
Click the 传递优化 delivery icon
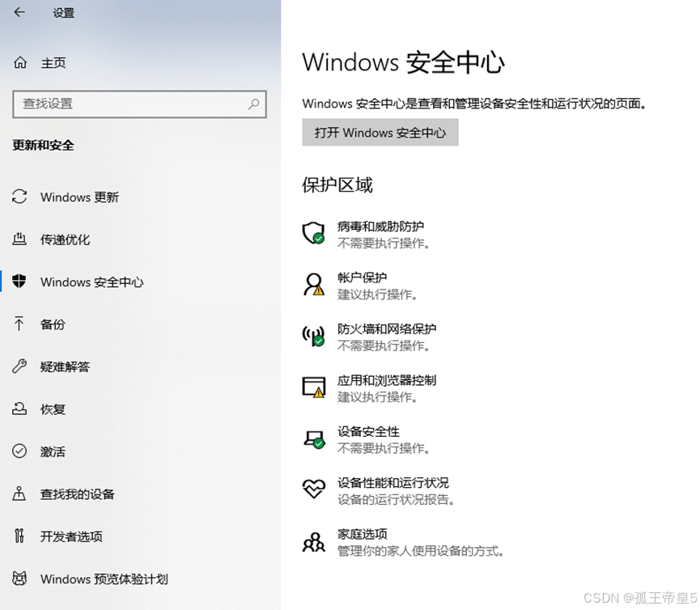click(19, 239)
